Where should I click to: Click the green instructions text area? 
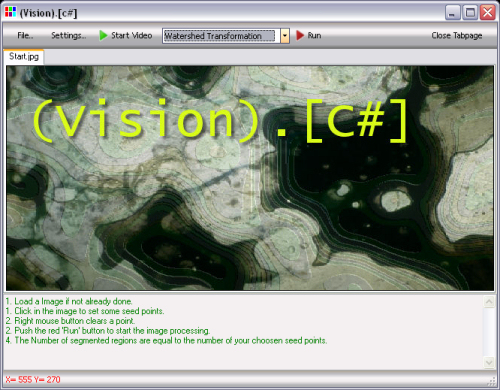(x=243, y=331)
